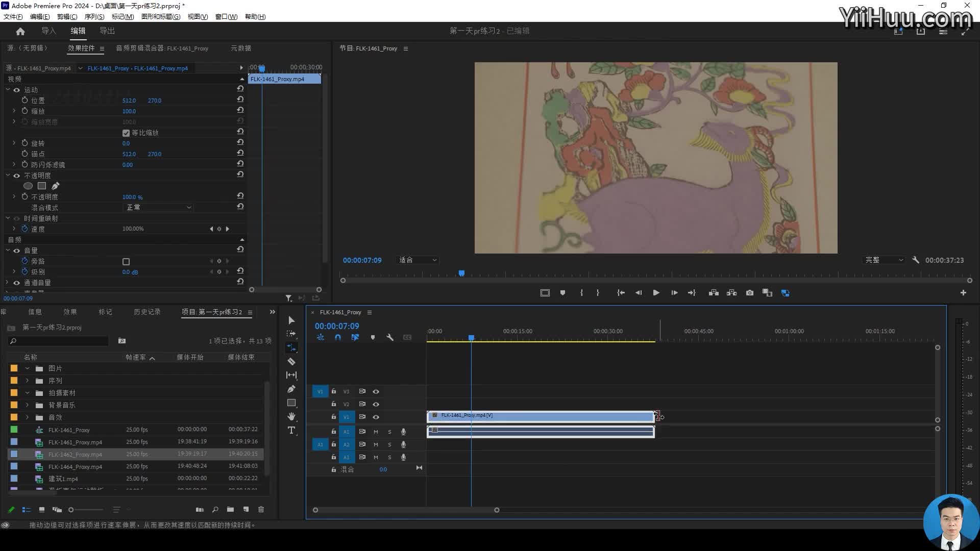Open Program monitor settings wrench
This screenshot has height=551, width=980.
(x=916, y=260)
